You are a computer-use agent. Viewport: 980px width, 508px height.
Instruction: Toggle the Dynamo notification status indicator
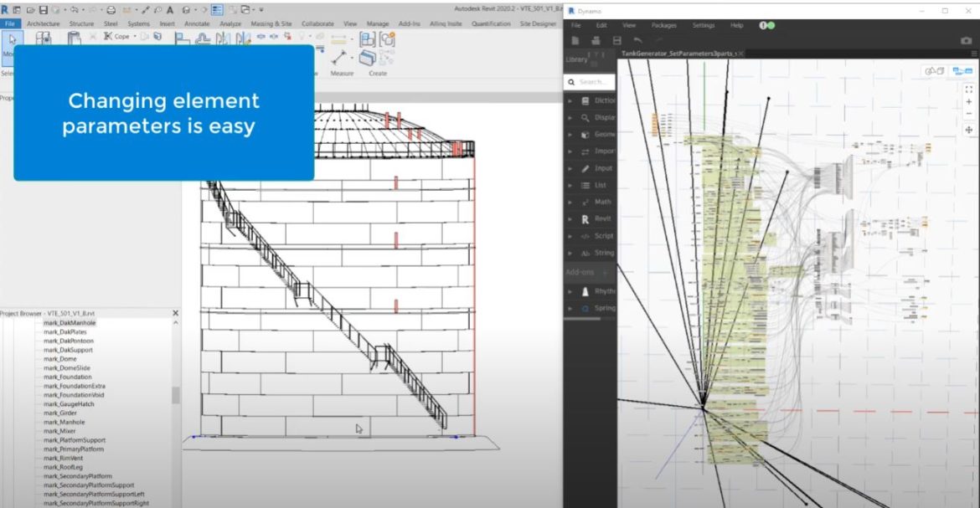[766, 25]
